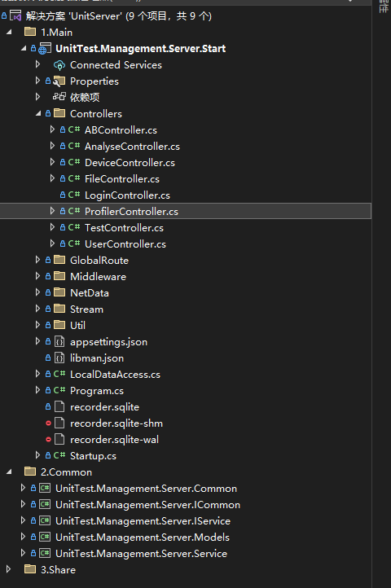This screenshot has height=588, width=391.
Task: Expand the 3.Share solution folder
Action: [x=9, y=569]
